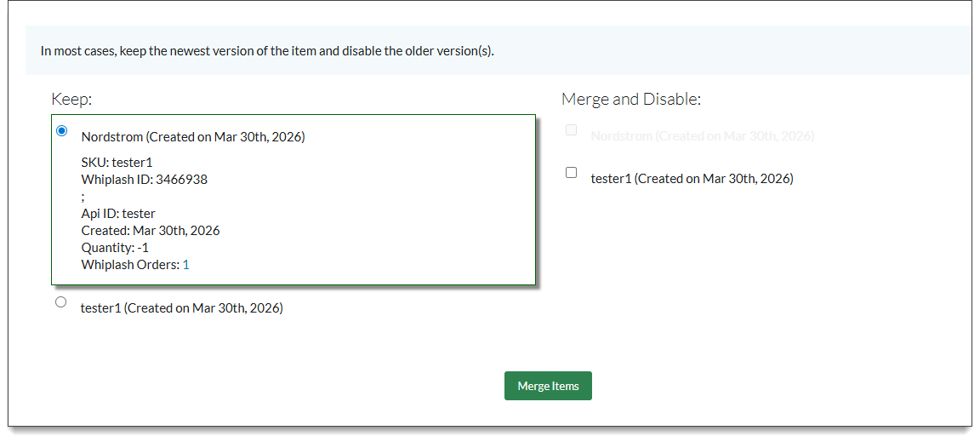Image resolution: width=980 pixels, height=442 pixels.
Task: Check the tester1 checkbox under Merge and Disable
Action: pyautogui.click(x=572, y=173)
